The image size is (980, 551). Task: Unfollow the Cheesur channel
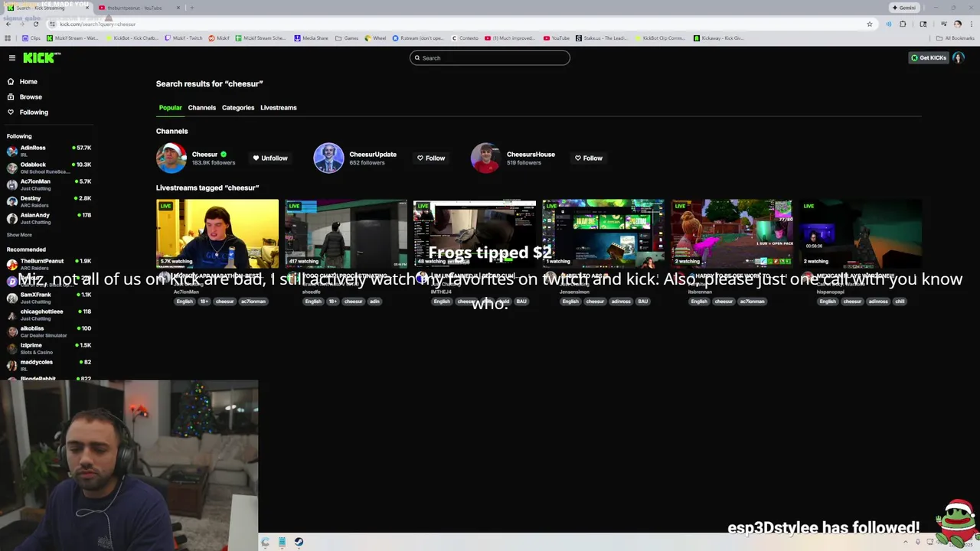pos(270,158)
